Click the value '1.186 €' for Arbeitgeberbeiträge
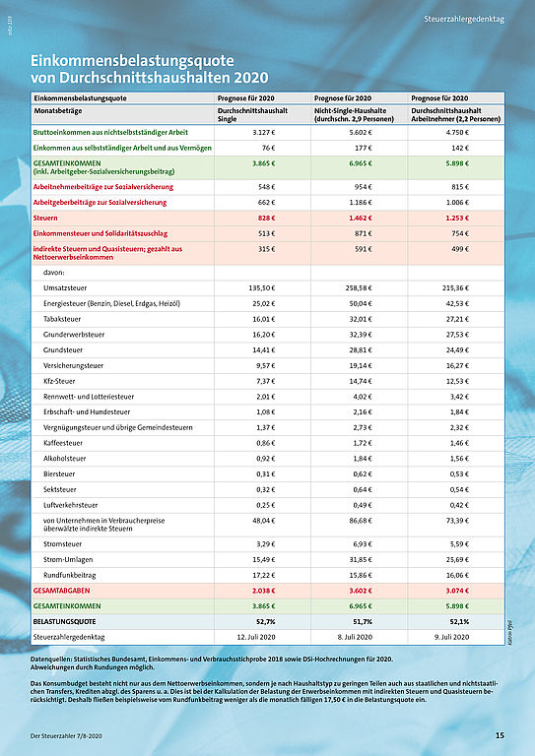Screen dimensions: 535x756 click(361, 203)
